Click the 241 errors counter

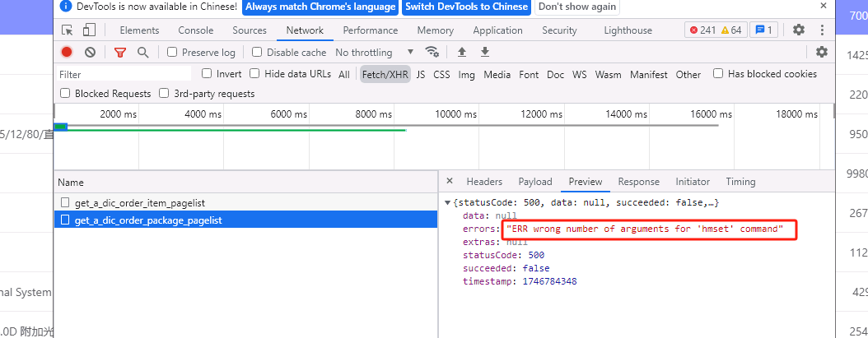click(x=702, y=30)
